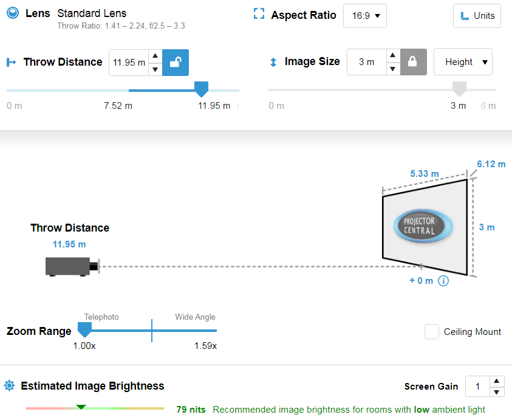Screen dimensions: 512x420
Task: Open the Height dimension dropdown
Action: coord(463,62)
